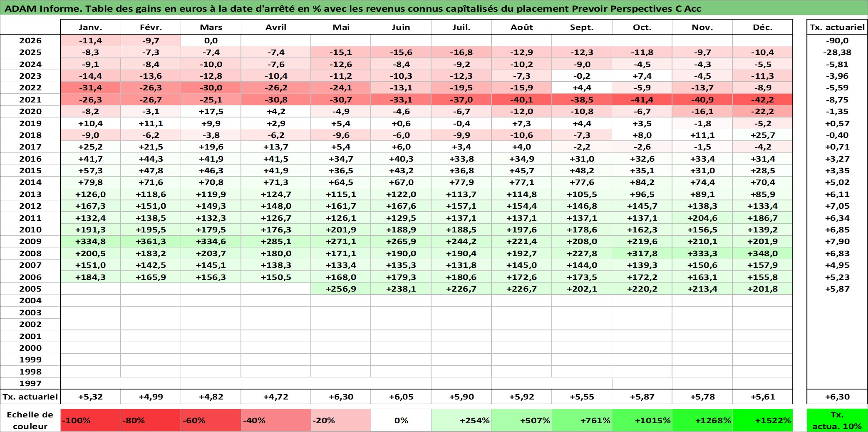The height and width of the screenshot is (432, 868).
Task: Click the -60% color scale swatch
Action: pyautogui.click(x=211, y=420)
